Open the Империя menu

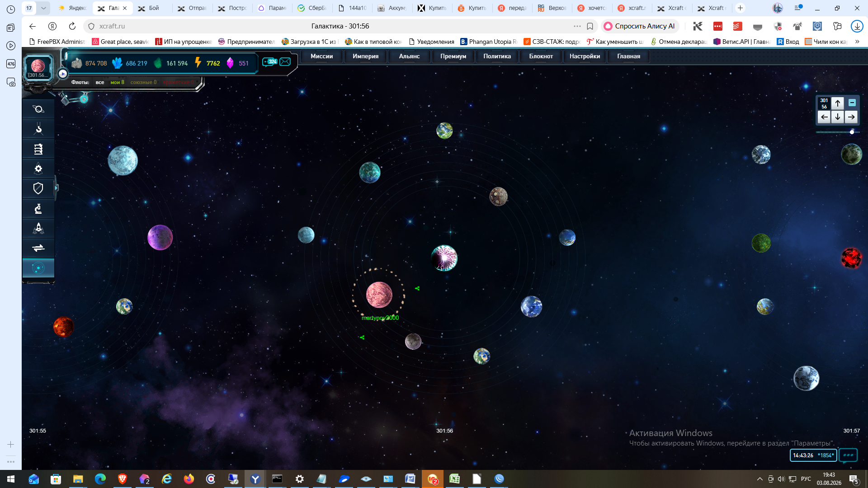(x=365, y=56)
